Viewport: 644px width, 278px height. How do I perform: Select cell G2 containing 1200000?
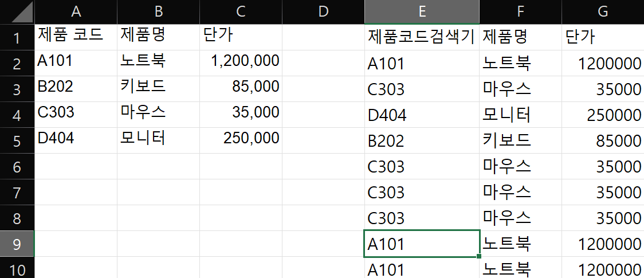click(x=603, y=63)
